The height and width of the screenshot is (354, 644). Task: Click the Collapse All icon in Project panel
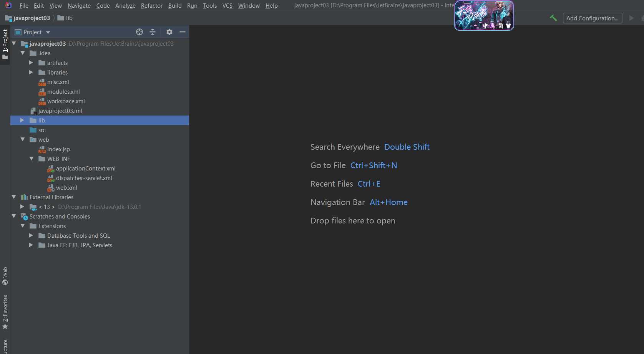(153, 32)
